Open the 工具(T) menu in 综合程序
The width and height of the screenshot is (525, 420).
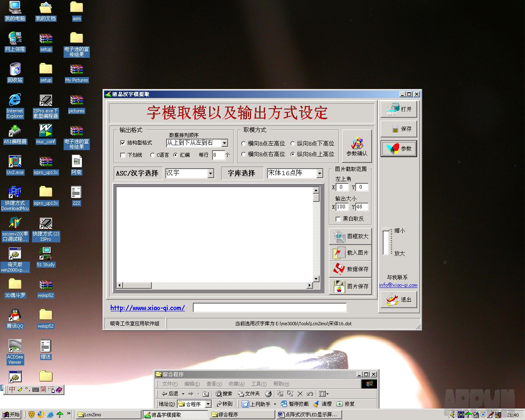coord(258,383)
